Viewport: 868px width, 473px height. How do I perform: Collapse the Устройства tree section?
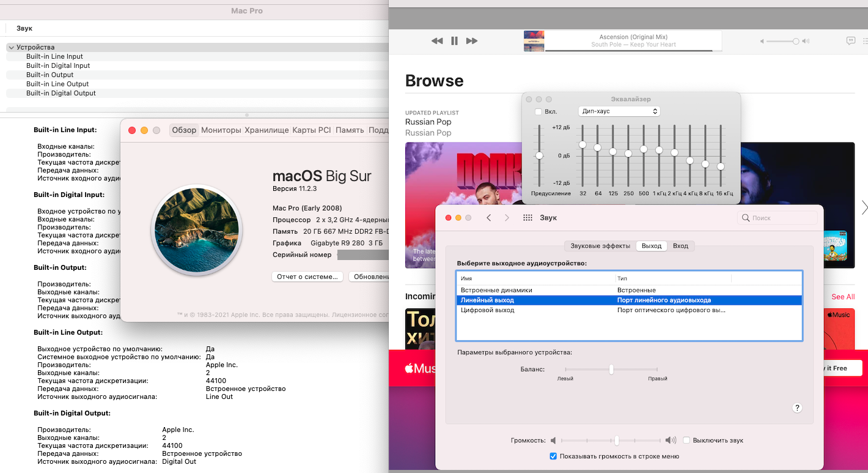pos(11,47)
